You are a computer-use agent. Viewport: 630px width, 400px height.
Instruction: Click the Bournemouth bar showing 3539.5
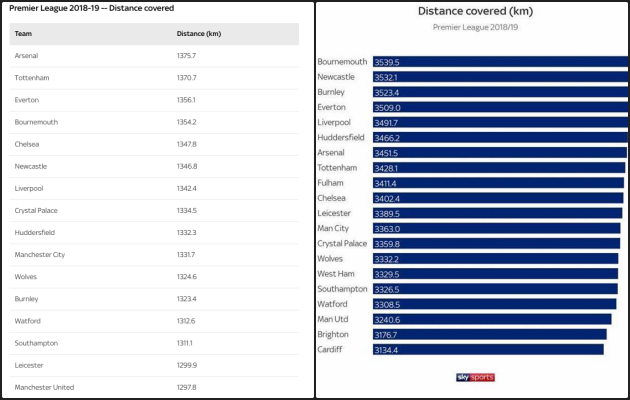tap(500, 62)
